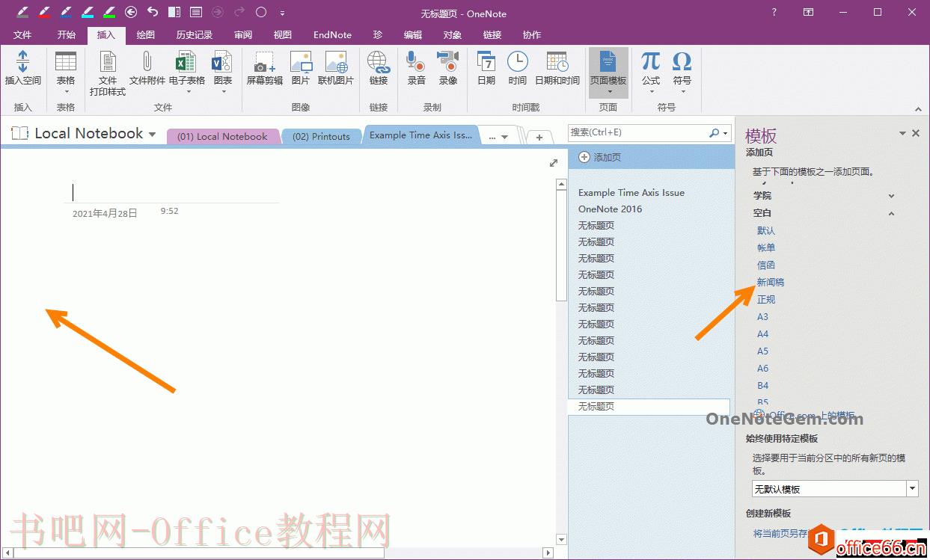Insert a Link with globe icon
Viewport: 930px width, 560px height.
[379, 69]
